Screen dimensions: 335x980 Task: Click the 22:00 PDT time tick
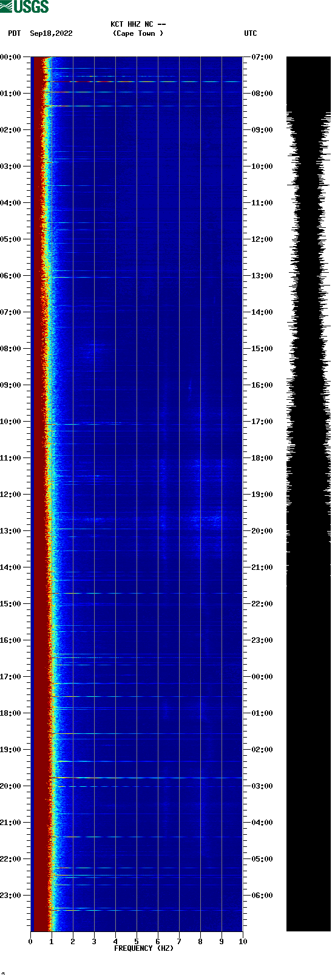(10, 859)
